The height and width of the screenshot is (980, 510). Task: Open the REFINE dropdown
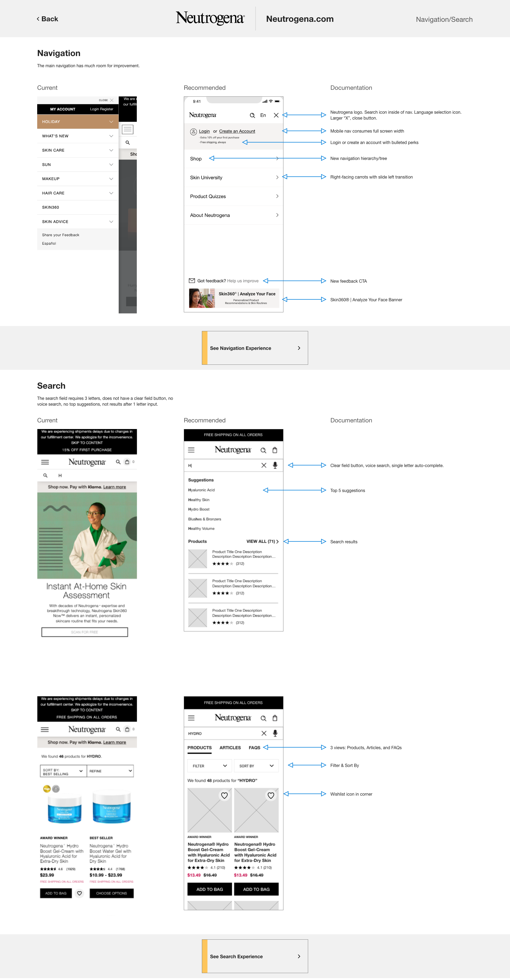click(x=110, y=771)
